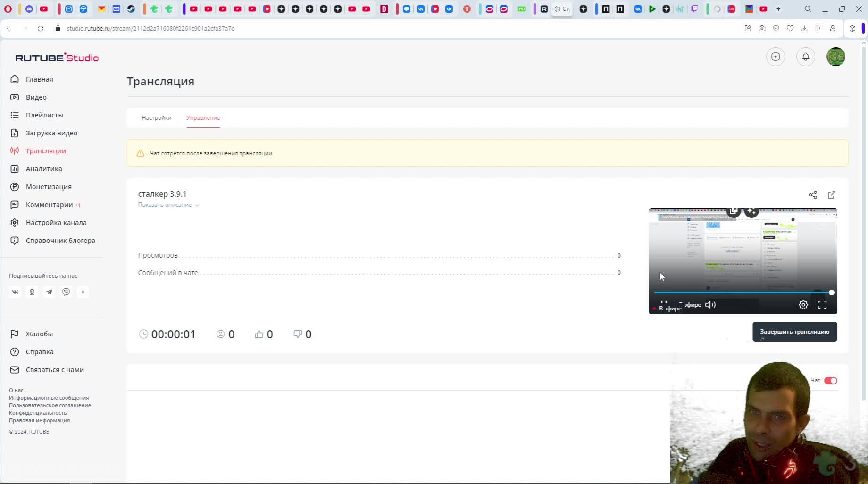The height and width of the screenshot is (484, 868).
Task: Open the Viber social link
Action: [x=66, y=292]
